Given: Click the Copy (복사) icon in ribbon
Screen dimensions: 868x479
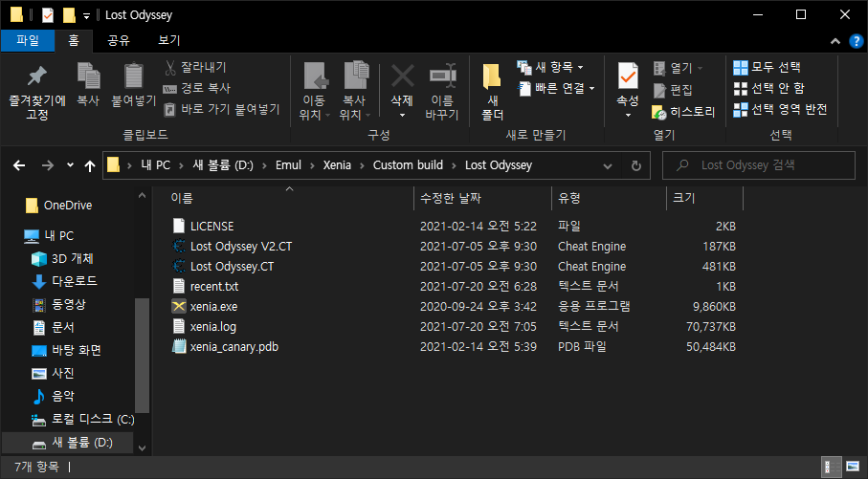Looking at the screenshot, I should (x=88, y=76).
